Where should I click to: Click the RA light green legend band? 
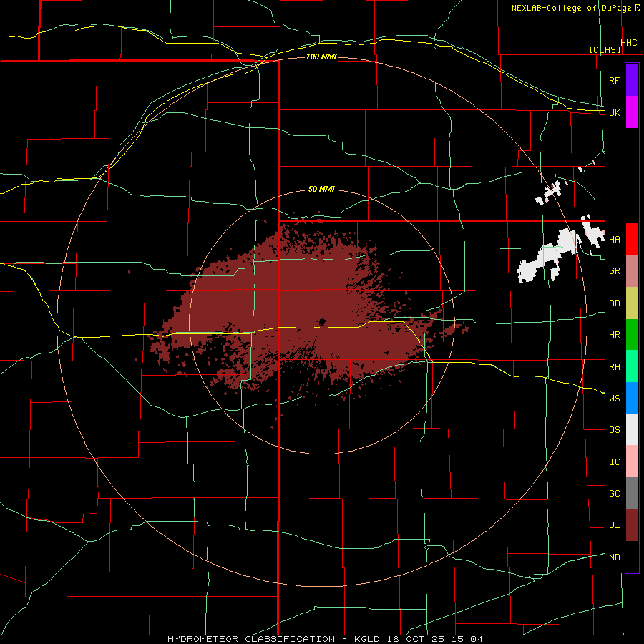[632, 366]
